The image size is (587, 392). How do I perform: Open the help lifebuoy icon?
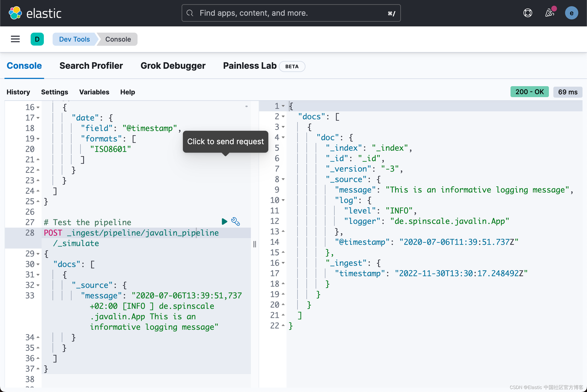(528, 13)
